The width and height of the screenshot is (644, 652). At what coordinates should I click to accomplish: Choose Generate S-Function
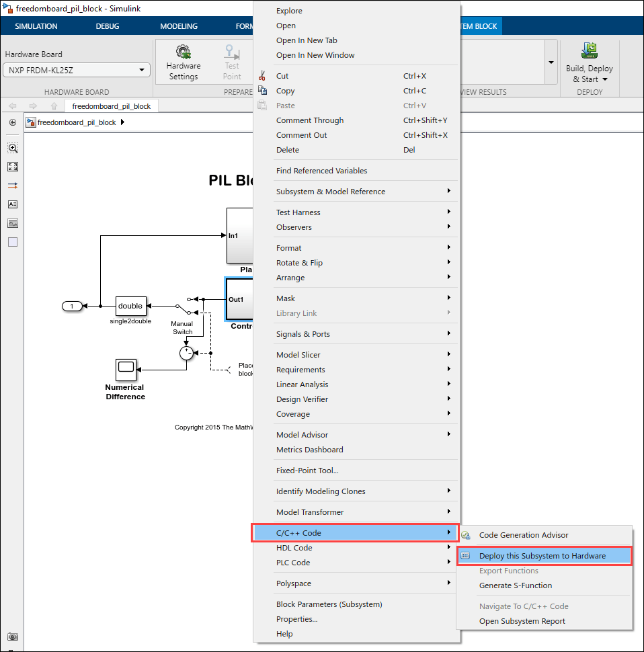click(516, 585)
